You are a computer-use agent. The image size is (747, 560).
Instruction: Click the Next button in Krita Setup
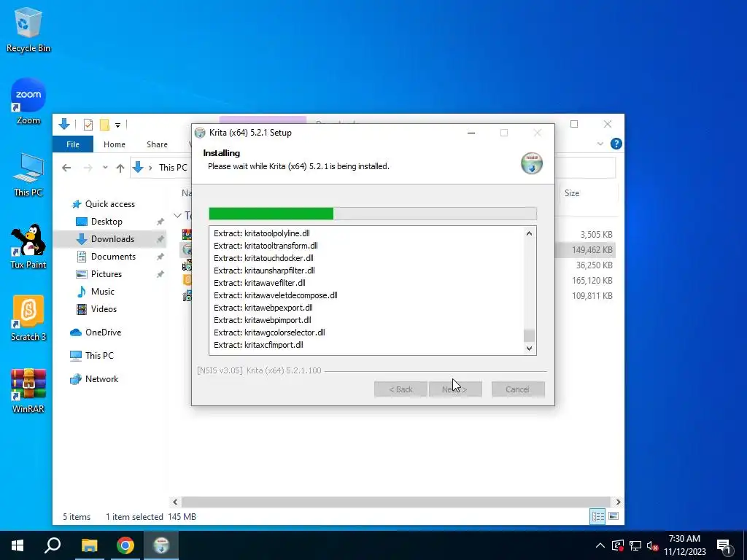455,389
